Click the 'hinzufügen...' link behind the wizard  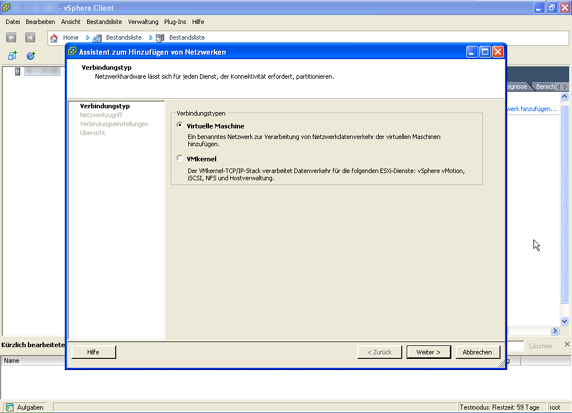533,109
